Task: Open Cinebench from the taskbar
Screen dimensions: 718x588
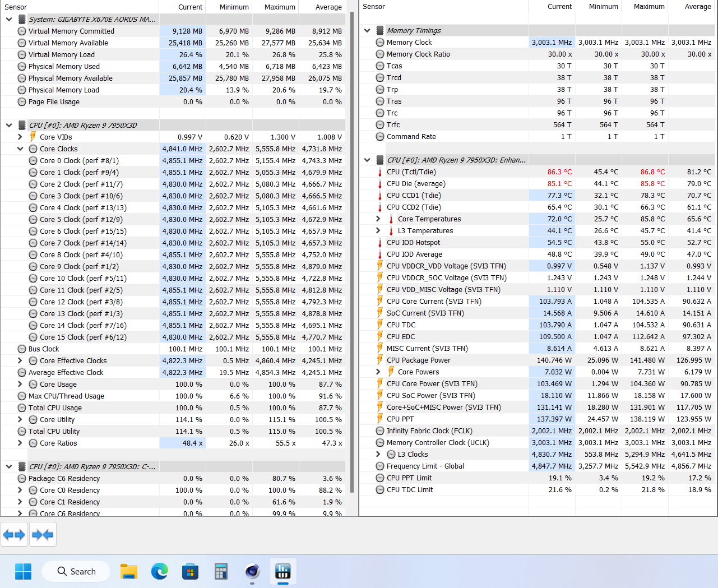Action: 252,571
